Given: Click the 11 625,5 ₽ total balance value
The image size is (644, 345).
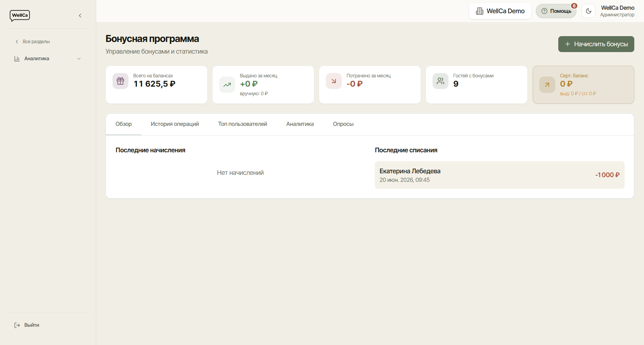Looking at the screenshot, I should (x=154, y=84).
